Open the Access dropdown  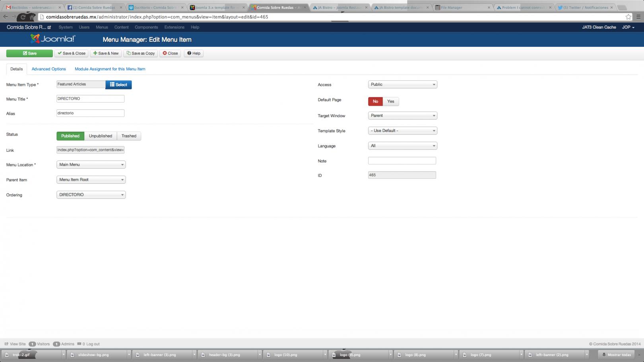click(x=403, y=84)
